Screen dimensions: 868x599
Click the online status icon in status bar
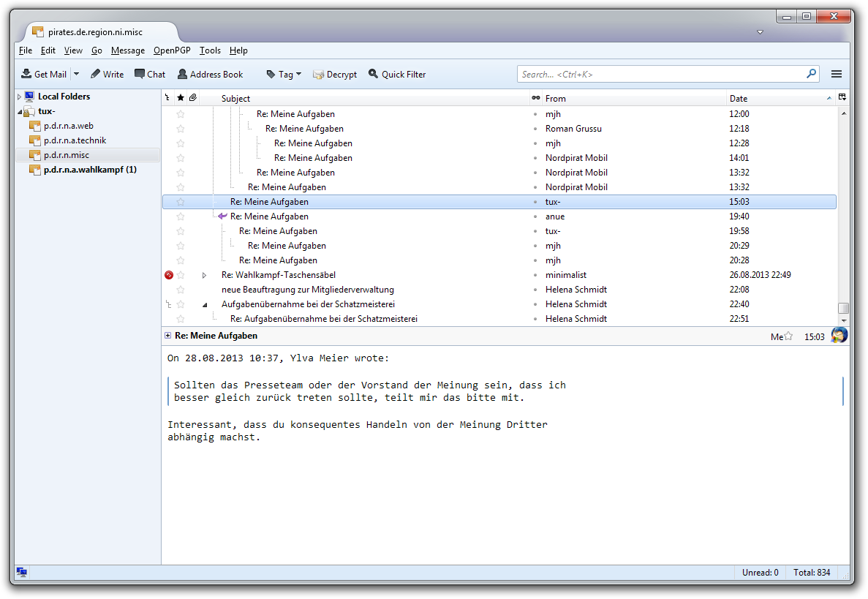22,573
